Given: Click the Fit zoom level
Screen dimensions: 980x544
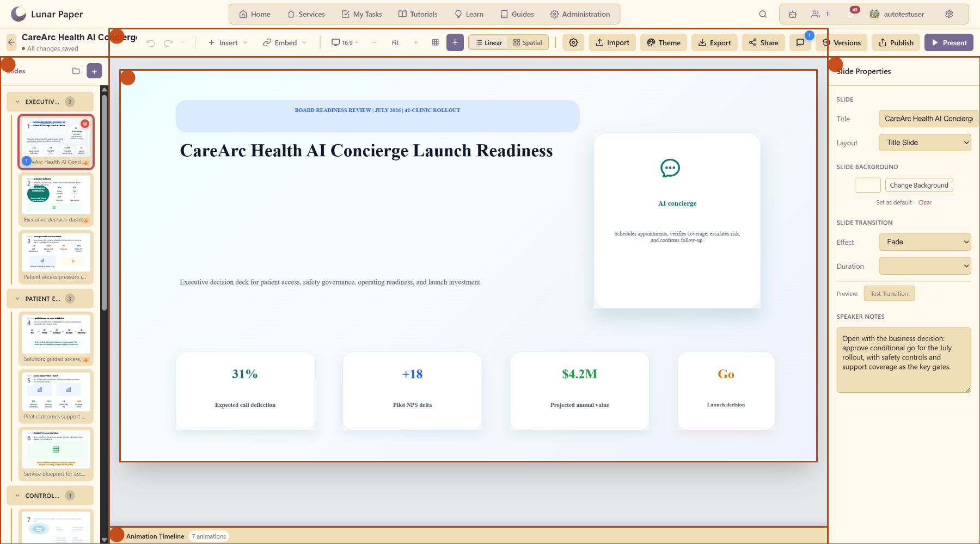Looking at the screenshot, I should click(x=395, y=42).
